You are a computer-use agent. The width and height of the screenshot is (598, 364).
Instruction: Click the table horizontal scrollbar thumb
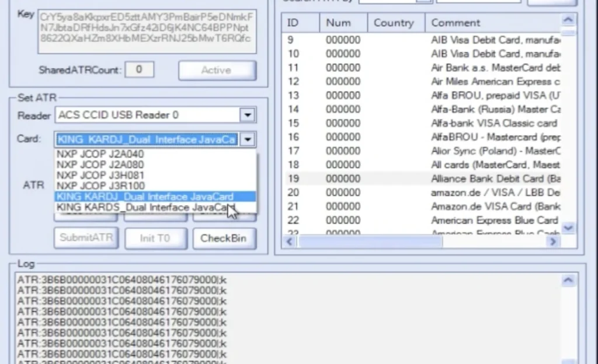click(370, 242)
